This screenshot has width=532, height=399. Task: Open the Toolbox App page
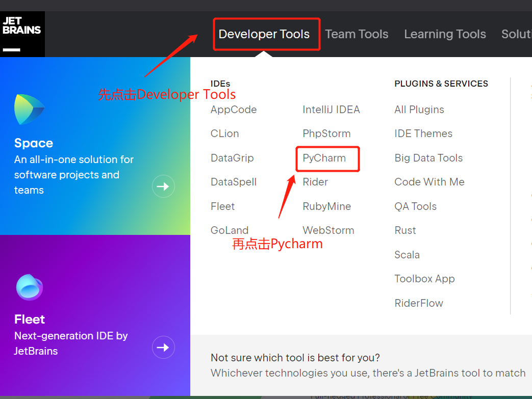(424, 279)
